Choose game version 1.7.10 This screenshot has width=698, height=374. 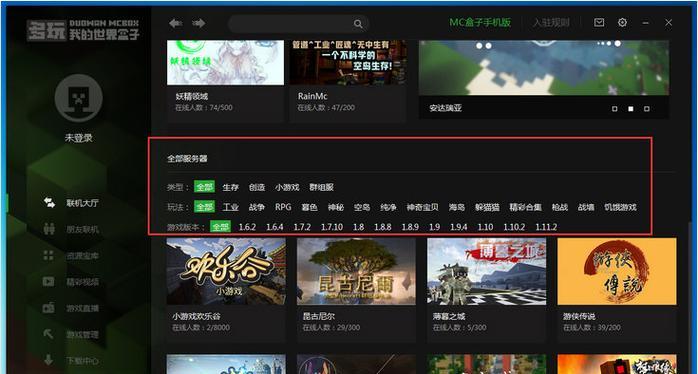pyautogui.click(x=332, y=227)
